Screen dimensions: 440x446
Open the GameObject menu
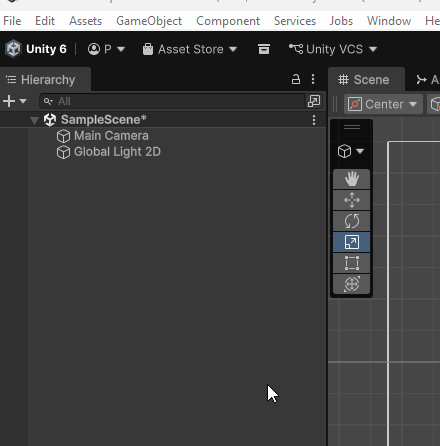pyautogui.click(x=149, y=21)
